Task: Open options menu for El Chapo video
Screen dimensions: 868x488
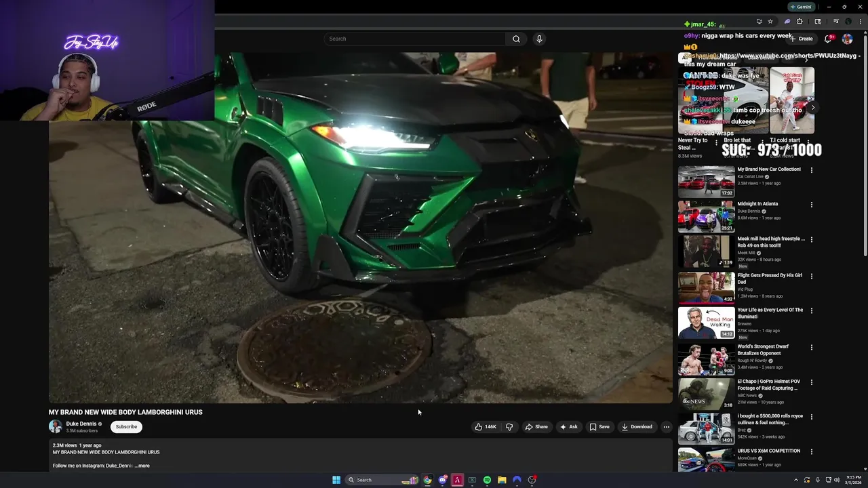Action: (x=811, y=382)
